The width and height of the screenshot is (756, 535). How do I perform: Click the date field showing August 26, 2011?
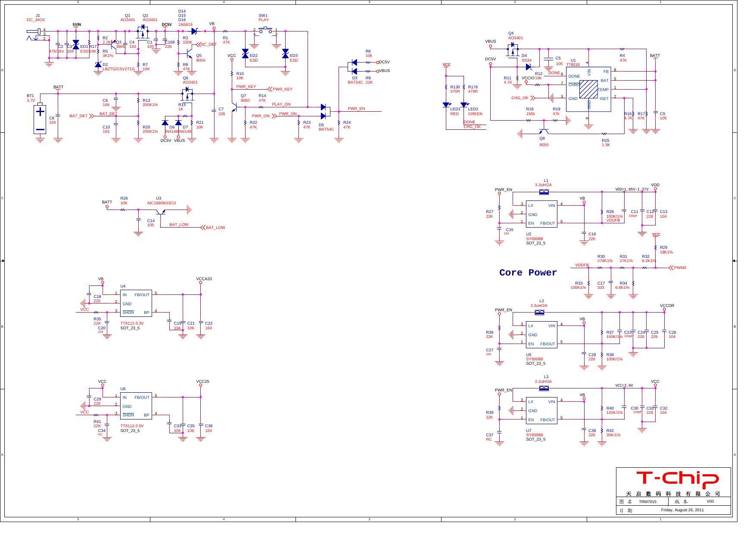tap(683, 510)
